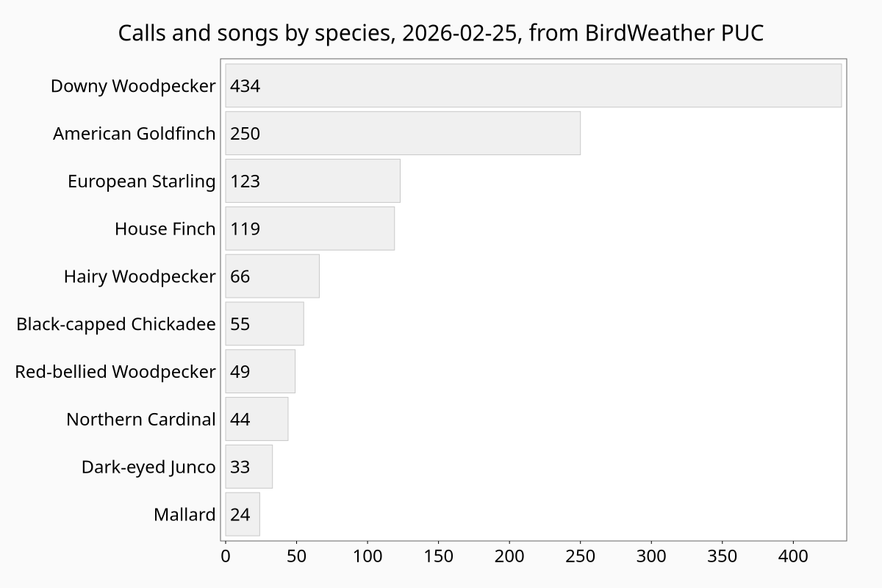Select the Mallard species label
This screenshot has height=588, width=882.
(x=184, y=514)
